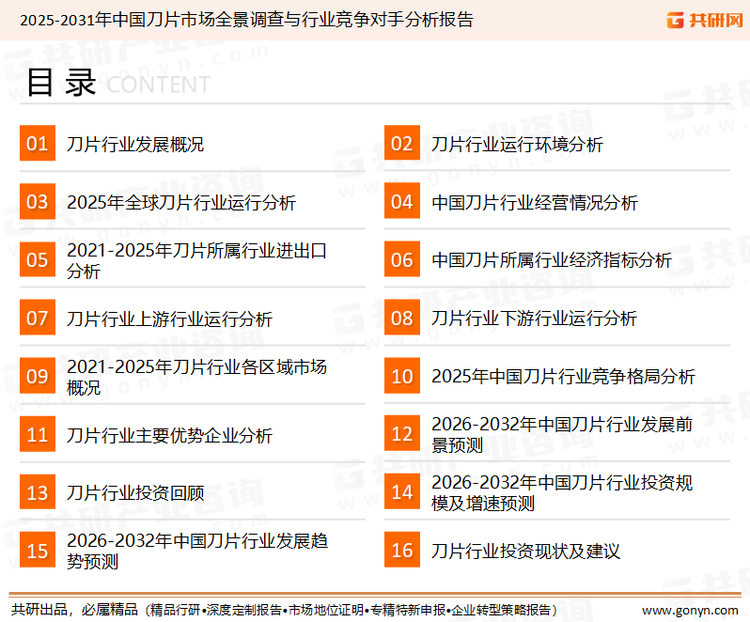Image resolution: width=750 pixels, height=622 pixels.
Task: Select chapter title 2026-2032年中国刀片行业发展前景预测
Action: point(562,434)
